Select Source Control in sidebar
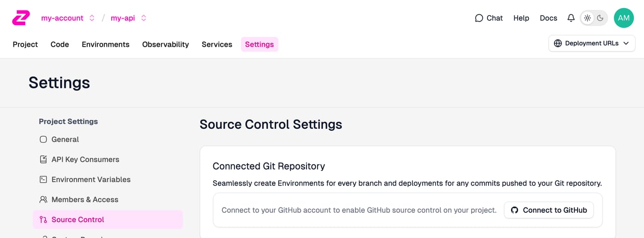This screenshot has width=644, height=238. pyautogui.click(x=108, y=219)
